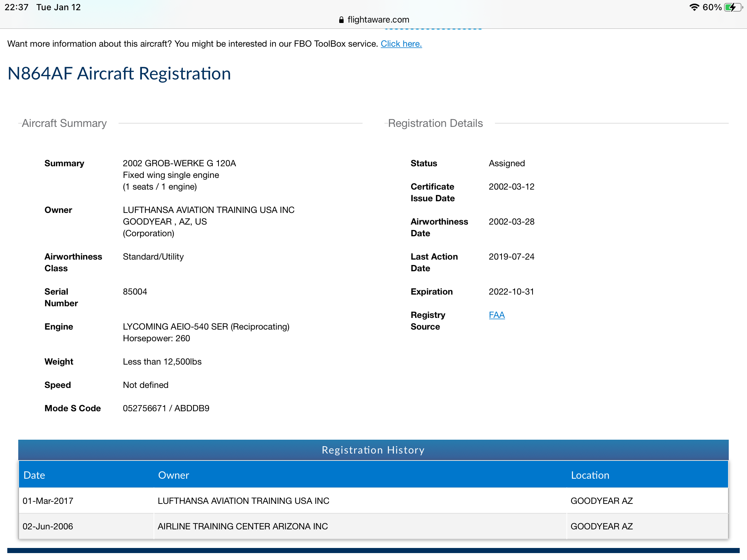Select the expiration date 2022-10-31
Image resolution: width=747 pixels, height=560 pixels.
pos(511,292)
